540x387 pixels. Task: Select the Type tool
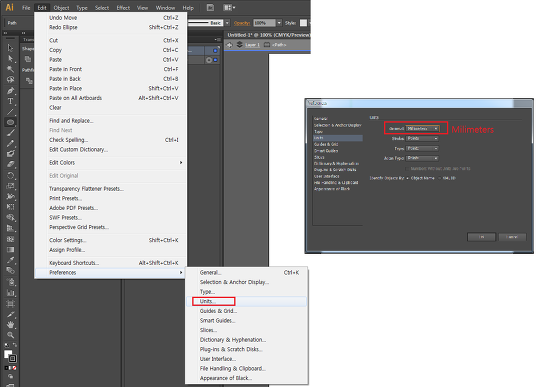tap(10, 101)
